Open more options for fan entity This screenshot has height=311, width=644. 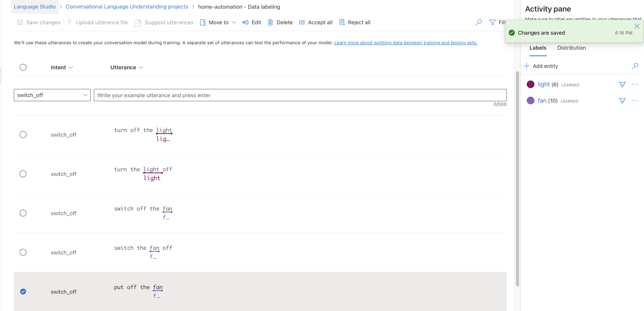point(635,101)
